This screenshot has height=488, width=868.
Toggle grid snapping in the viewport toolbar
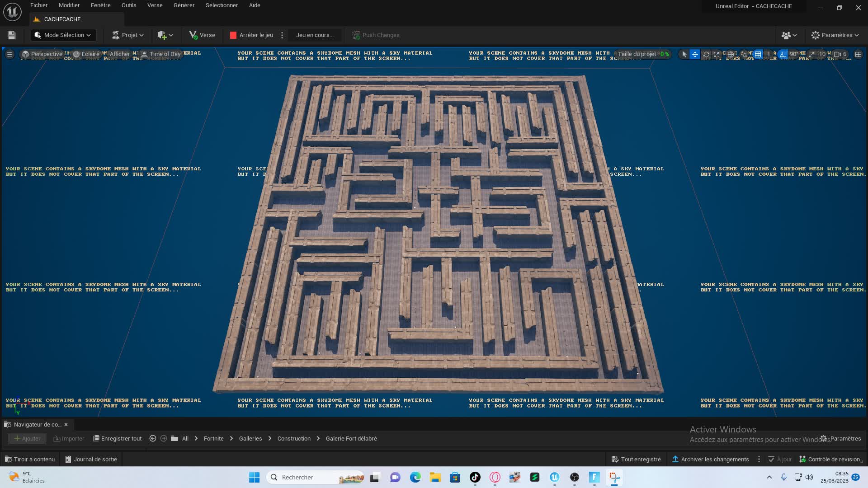pyautogui.click(x=758, y=54)
